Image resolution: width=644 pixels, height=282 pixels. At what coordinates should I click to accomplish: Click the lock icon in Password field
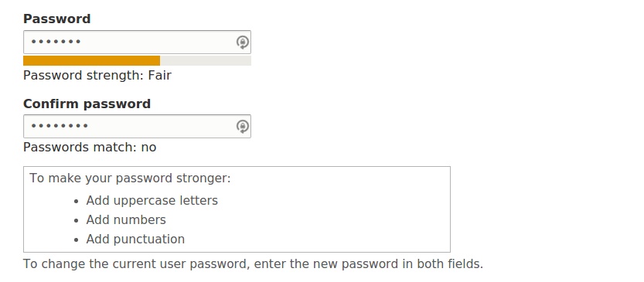[242, 42]
